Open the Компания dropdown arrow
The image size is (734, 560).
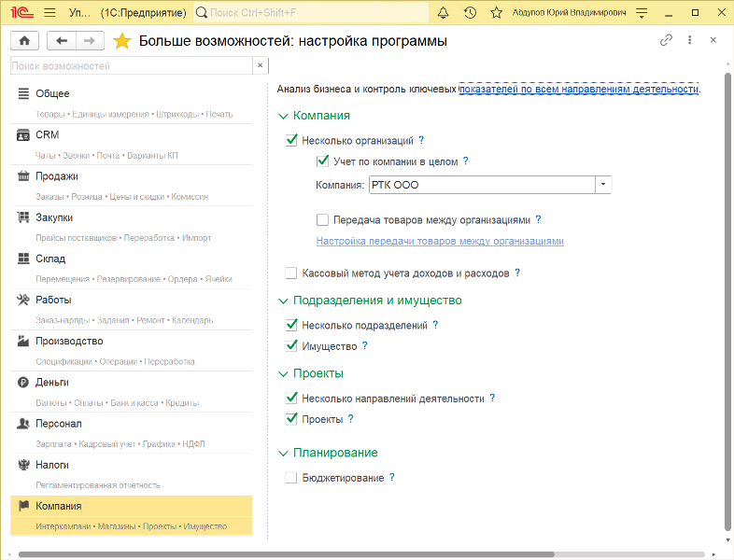tap(603, 185)
